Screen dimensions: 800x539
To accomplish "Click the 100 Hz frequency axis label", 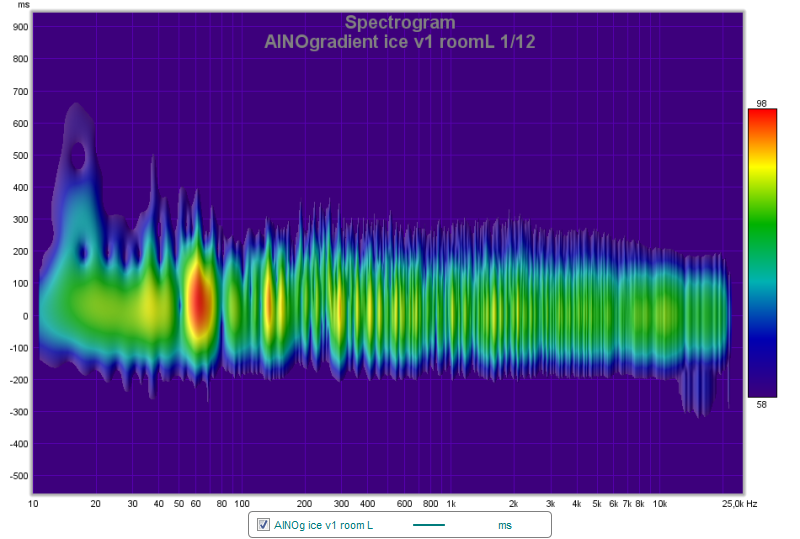I will tap(242, 504).
